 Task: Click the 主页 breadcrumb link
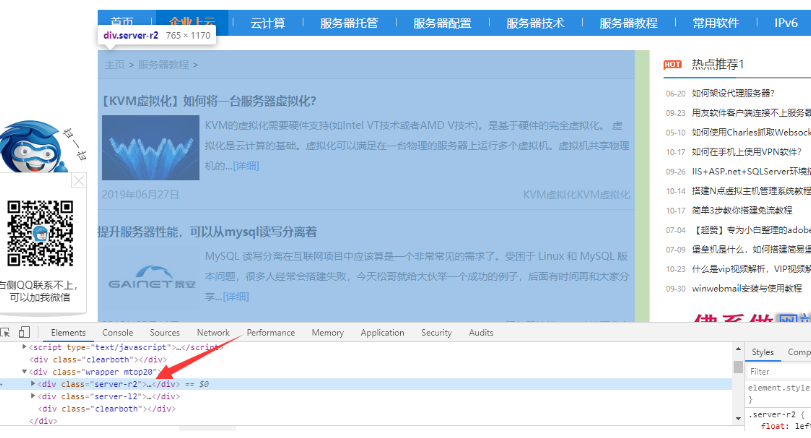tap(114, 65)
